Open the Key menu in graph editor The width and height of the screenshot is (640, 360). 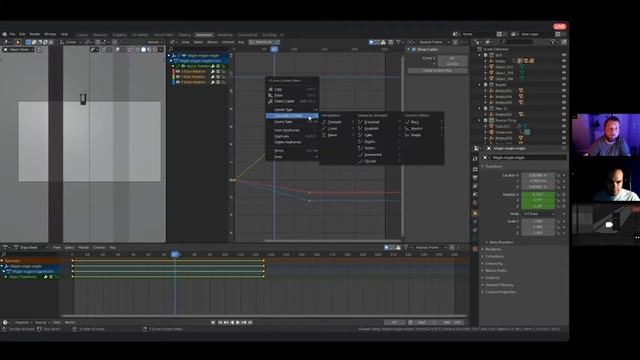coord(241,42)
